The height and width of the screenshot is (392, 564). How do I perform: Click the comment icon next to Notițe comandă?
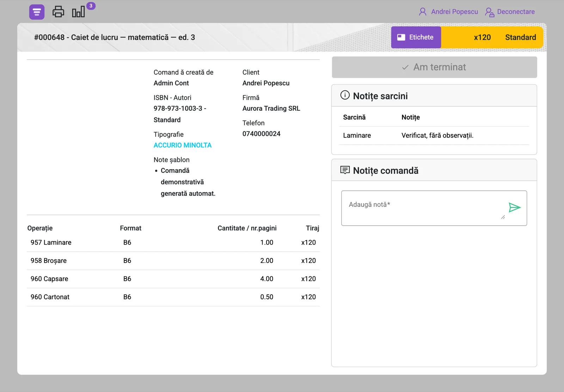pos(345,170)
